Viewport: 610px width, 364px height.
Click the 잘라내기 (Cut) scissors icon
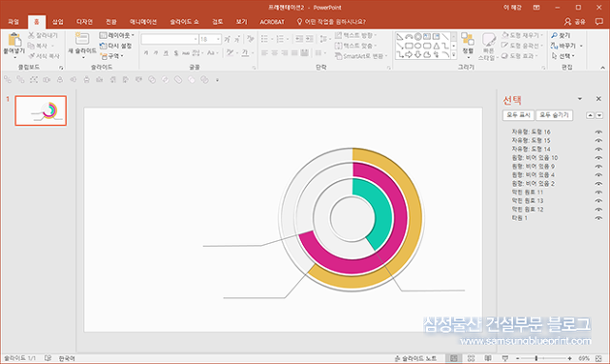pyautogui.click(x=31, y=36)
